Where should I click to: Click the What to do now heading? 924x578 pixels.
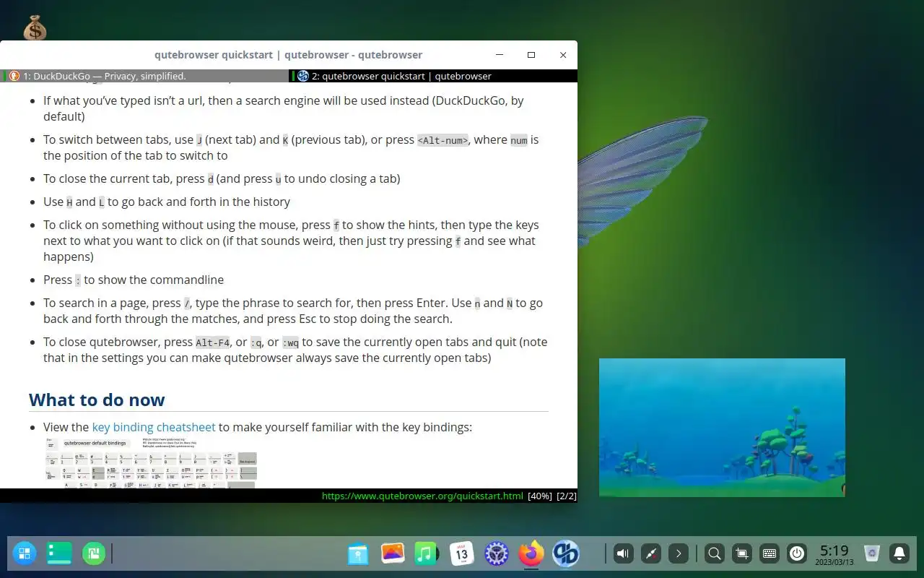coord(97,400)
